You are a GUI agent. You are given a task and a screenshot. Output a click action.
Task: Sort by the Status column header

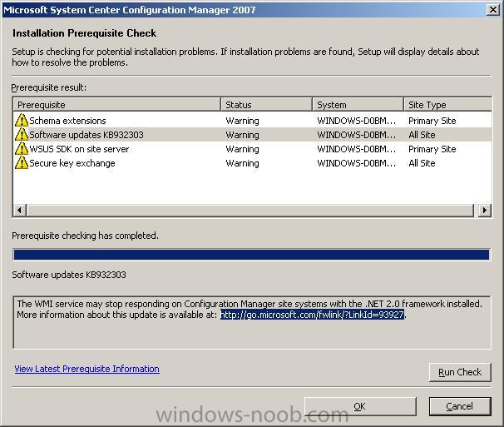(x=266, y=105)
